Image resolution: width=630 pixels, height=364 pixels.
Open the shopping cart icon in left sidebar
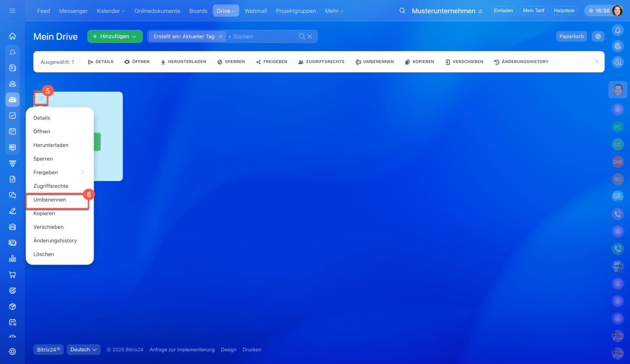tap(12, 274)
